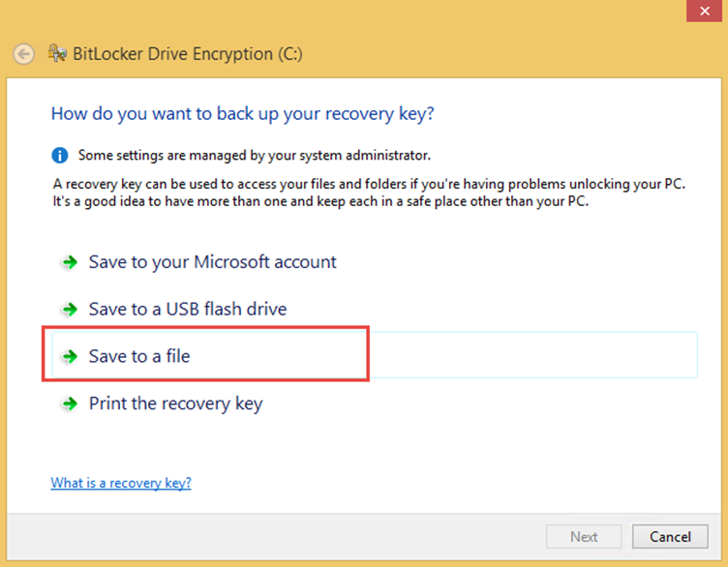The image size is (728, 567).
Task: Click the BitLocker keys icon in title bar
Action: (x=57, y=53)
